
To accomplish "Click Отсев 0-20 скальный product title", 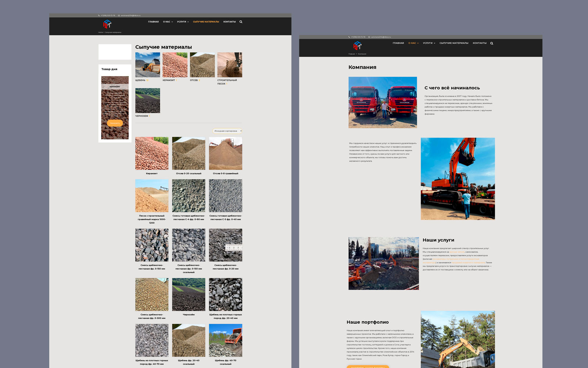I will 189,173.
